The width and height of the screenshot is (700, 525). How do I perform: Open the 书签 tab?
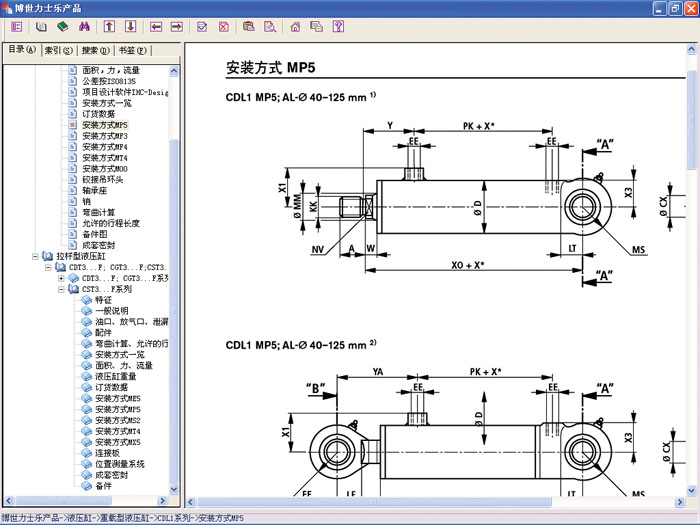point(129,49)
